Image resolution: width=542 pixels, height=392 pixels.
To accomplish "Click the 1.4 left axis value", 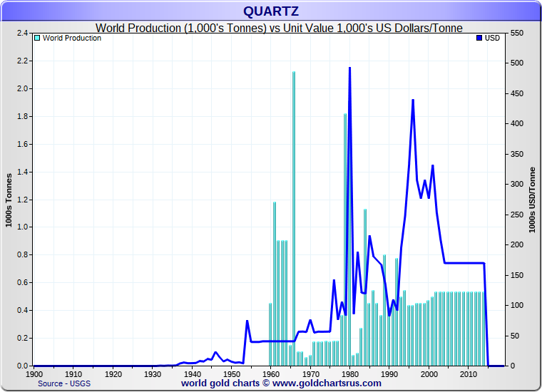I will [x=23, y=172].
